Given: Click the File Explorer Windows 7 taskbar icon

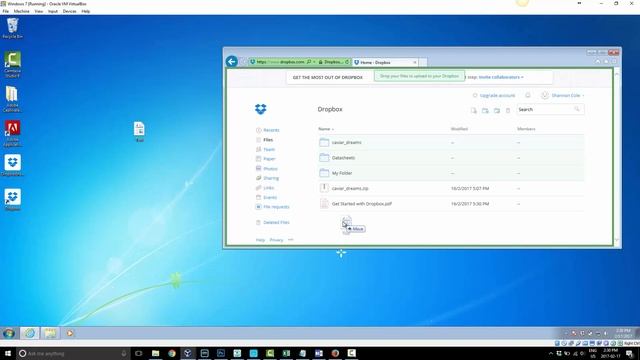Looking at the screenshot, I should pos(50,333).
